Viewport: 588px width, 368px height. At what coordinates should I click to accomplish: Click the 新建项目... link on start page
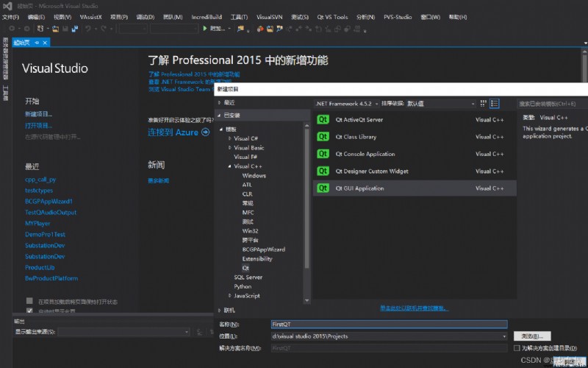pos(39,114)
